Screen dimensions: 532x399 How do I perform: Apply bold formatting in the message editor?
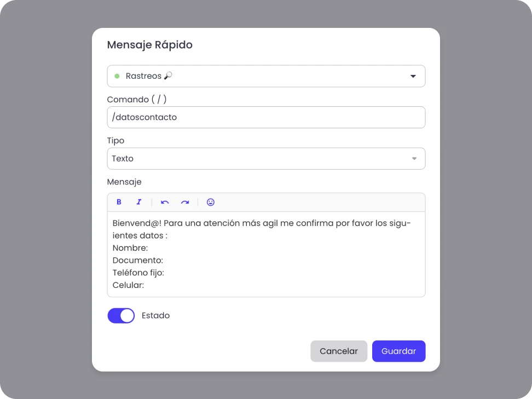[119, 202]
